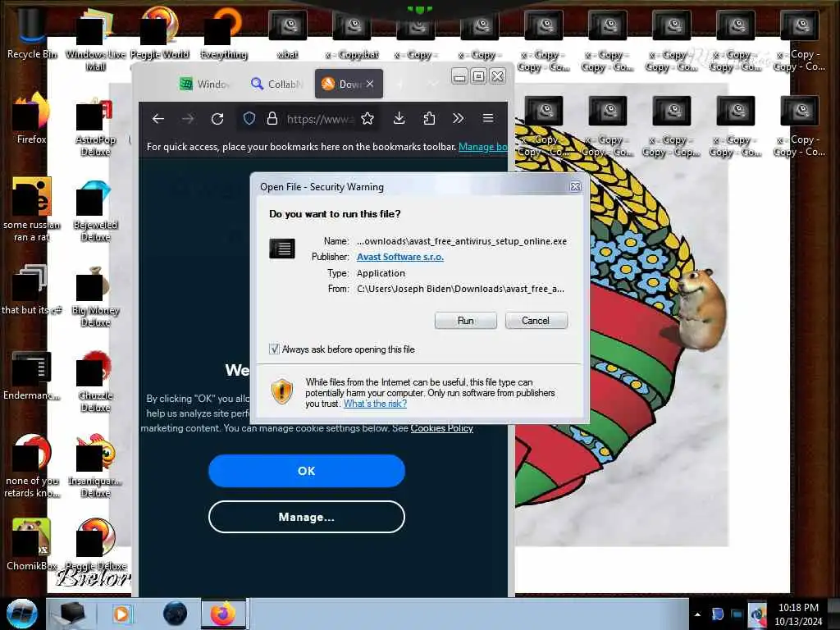
Task: Select Chuzzle Deluxe desktop icon
Action: tap(95, 381)
